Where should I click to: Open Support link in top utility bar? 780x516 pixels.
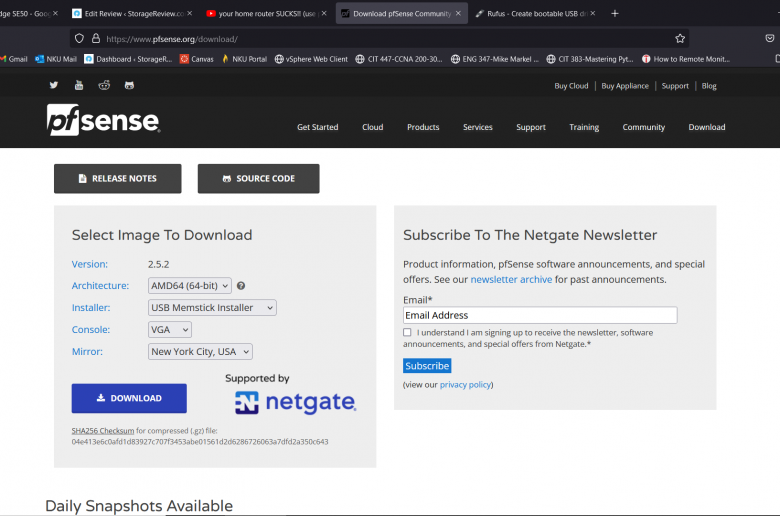(675, 86)
